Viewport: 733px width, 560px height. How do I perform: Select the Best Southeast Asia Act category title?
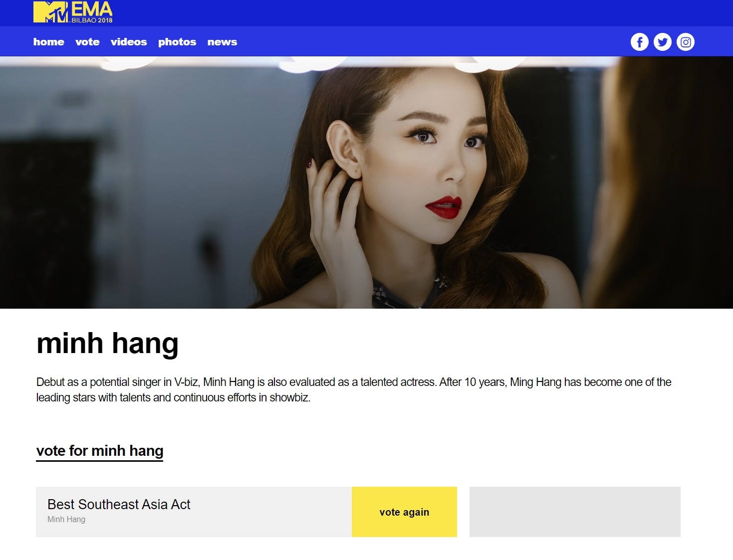[x=119, y=505]
